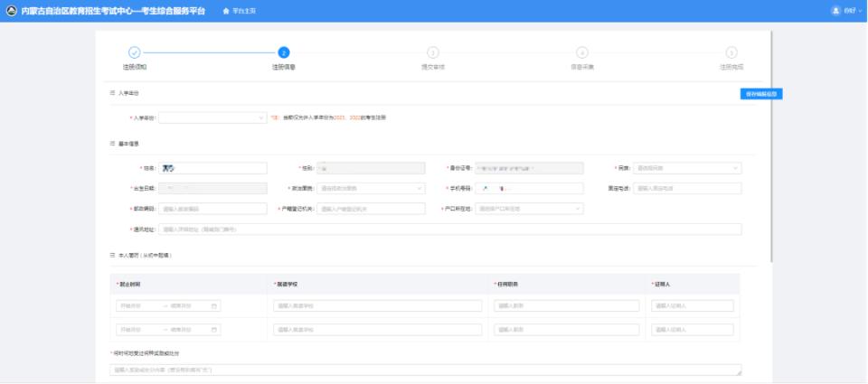868x384 pixels.
Task: Click the page vertical scrollbar thumb
Action: tap(771, 146)
